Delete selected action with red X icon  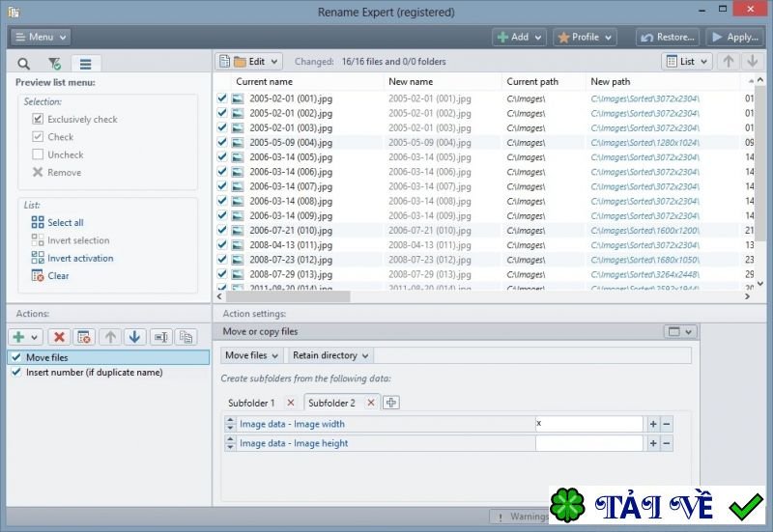tap(59, 337)
